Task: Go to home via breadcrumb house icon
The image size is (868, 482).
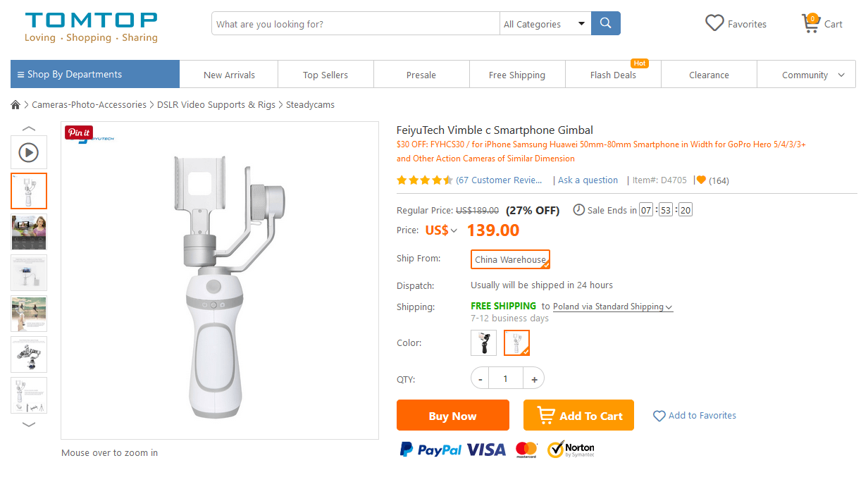Action: click(15, 105)
